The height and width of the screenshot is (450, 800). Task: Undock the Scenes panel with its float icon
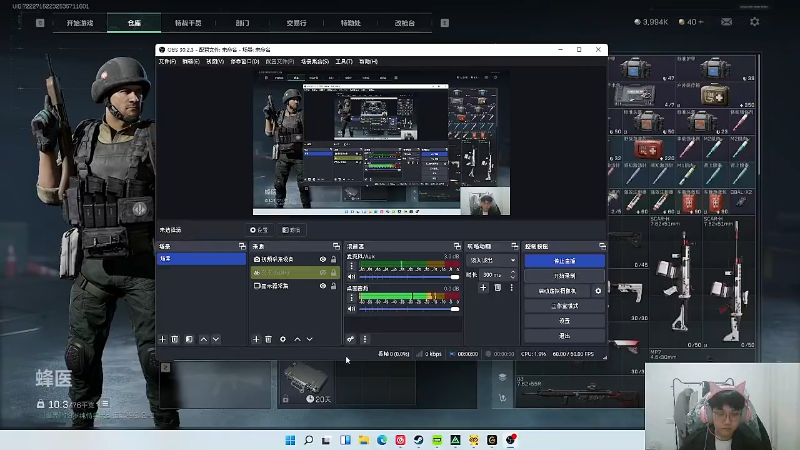pos(242,246)
